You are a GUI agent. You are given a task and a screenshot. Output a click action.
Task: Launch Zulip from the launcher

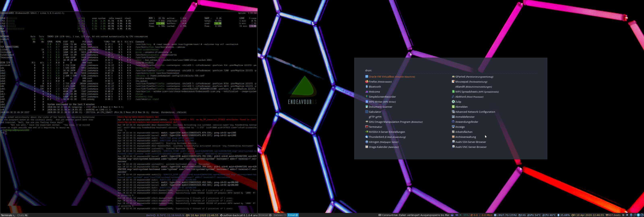(456, 102)
